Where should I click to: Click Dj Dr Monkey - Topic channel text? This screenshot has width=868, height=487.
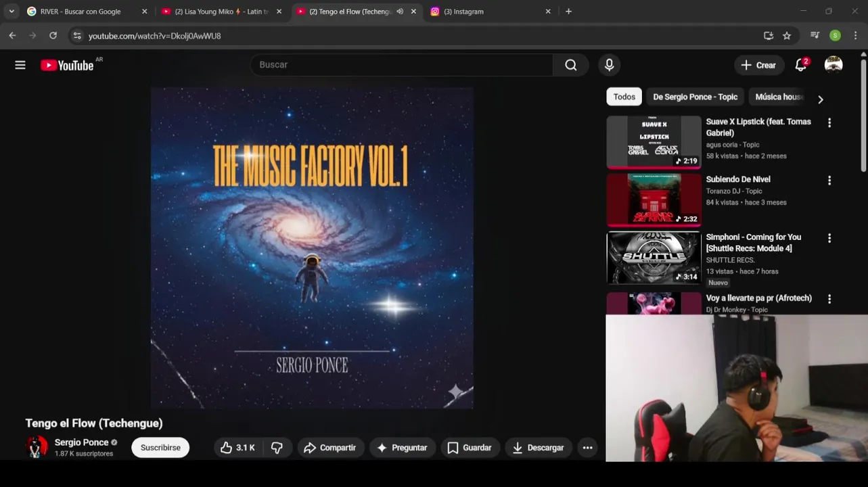pyautogui.click(x=737, y=310)
